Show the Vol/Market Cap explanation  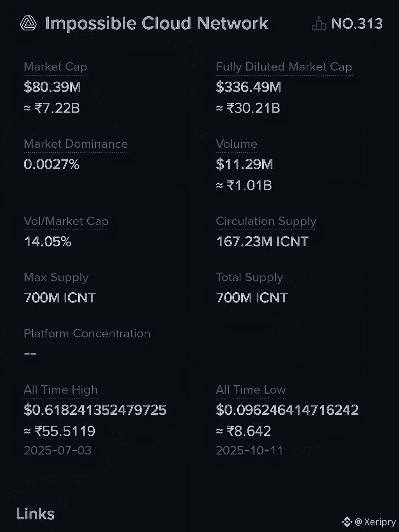click(66, 221)
